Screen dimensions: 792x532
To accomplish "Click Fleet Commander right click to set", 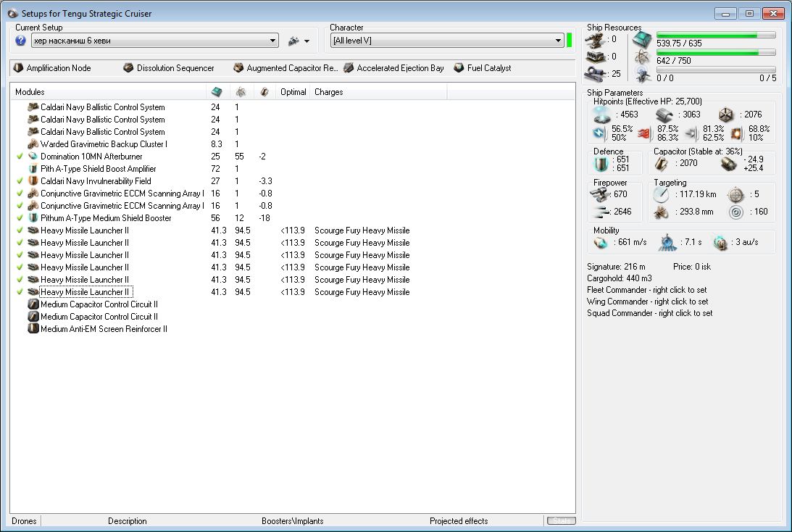I will 646,290.
